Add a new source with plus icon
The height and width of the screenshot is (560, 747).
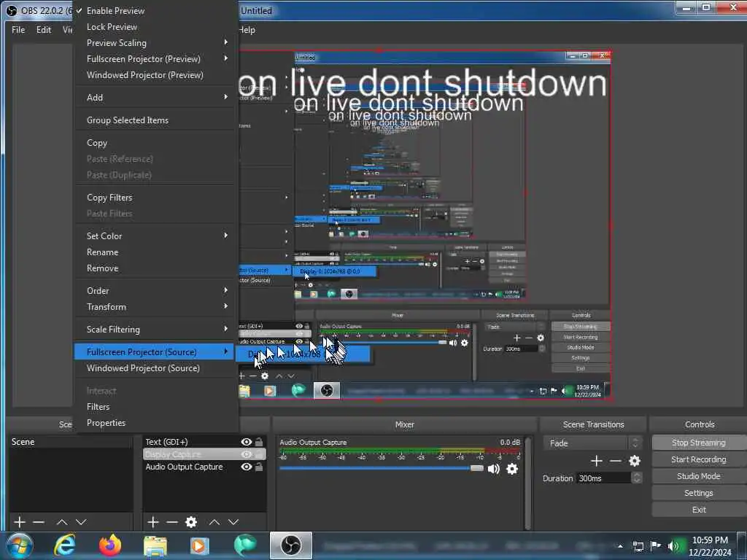[153, 522]
